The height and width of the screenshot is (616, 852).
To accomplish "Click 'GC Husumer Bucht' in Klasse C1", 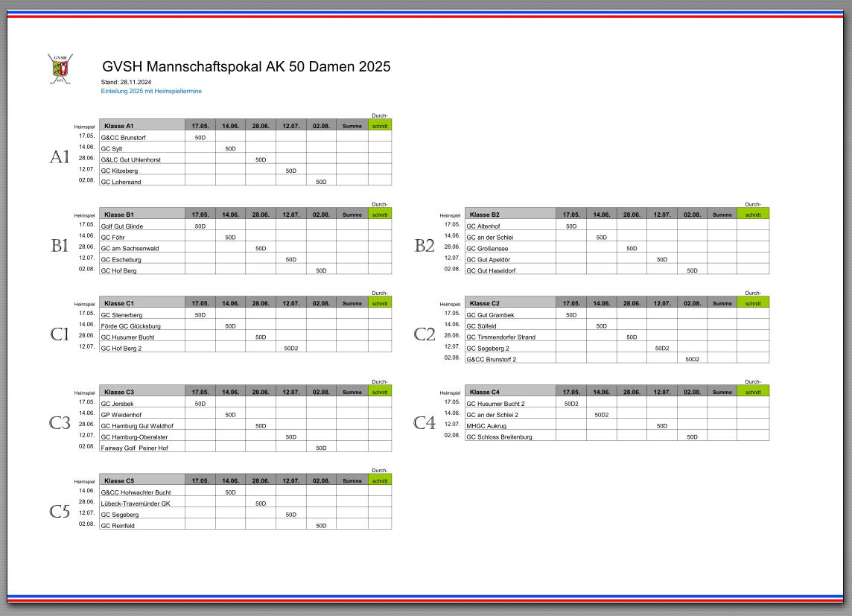I will [142, 337].
